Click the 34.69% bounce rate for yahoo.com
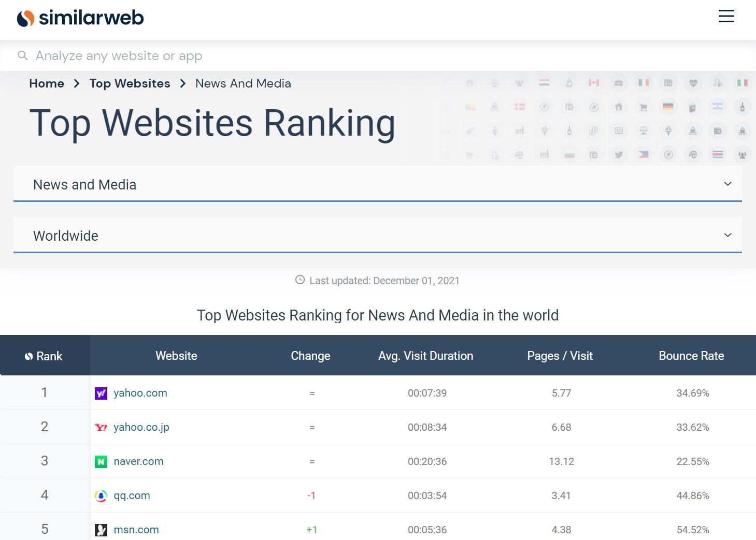The width and height of the screenshot is (756, 540). coord(693,393)
